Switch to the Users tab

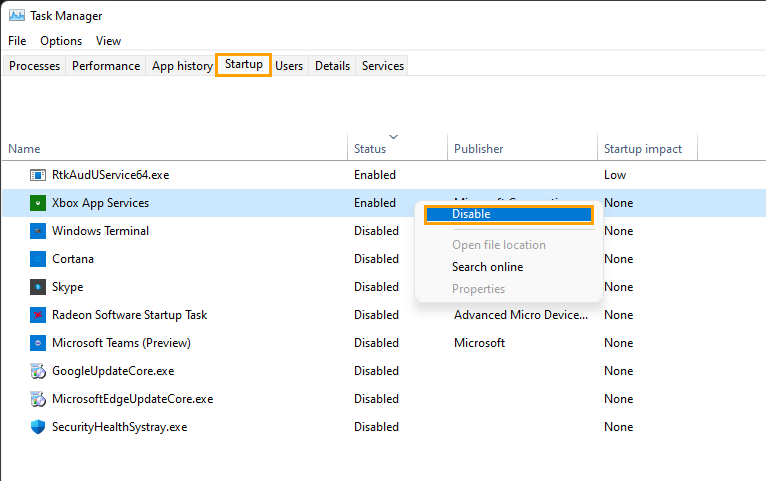point(289,66)
